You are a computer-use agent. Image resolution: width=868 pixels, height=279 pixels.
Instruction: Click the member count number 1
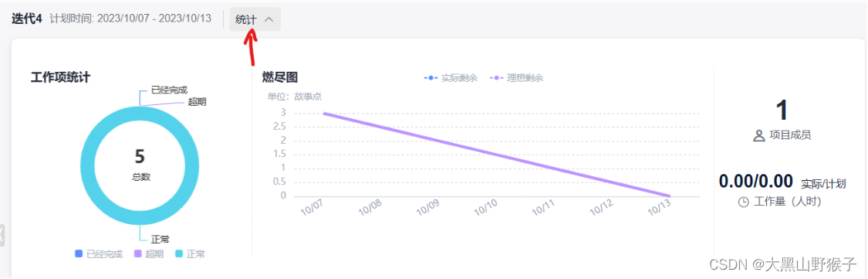(x=782, y=110)
